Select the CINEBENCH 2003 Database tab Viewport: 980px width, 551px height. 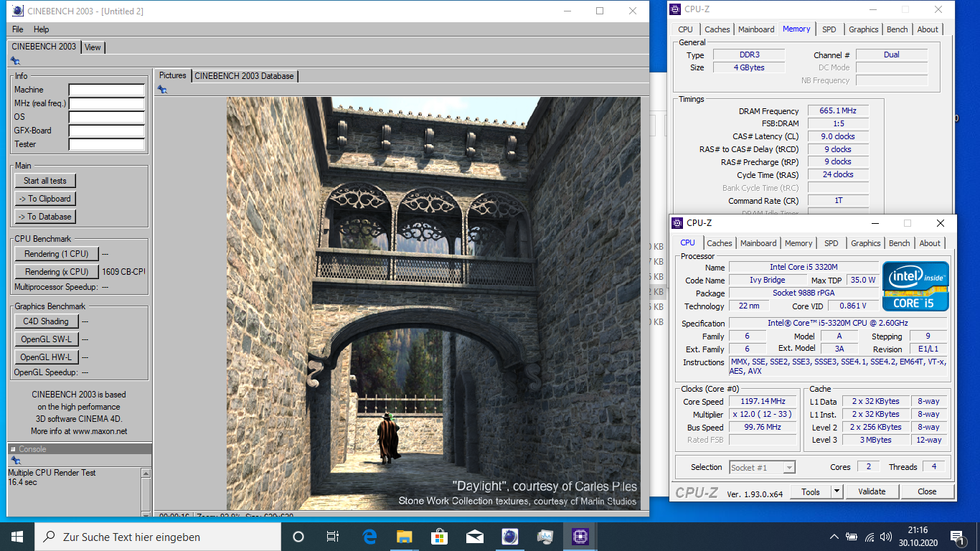[x=244, y=75]
